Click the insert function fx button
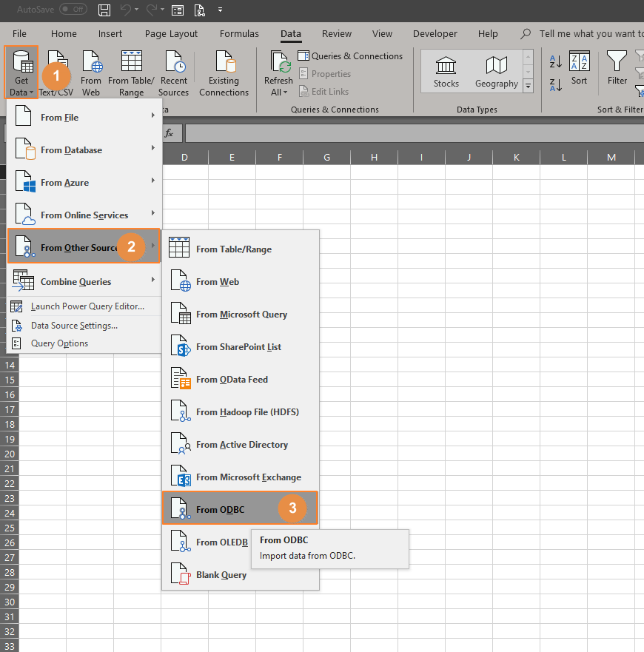644x652 pixels. tap(169, 133)
